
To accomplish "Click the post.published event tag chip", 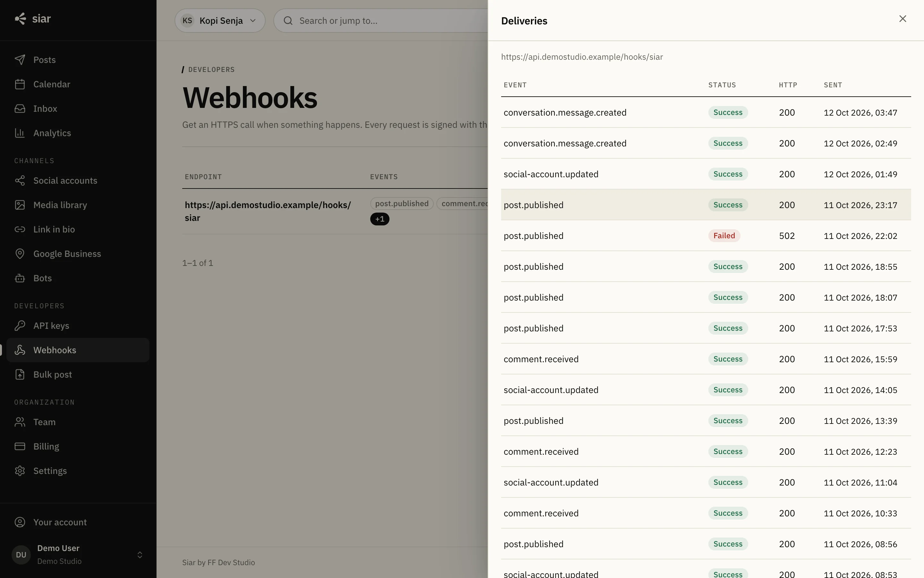I will click(x=402, y=203).
